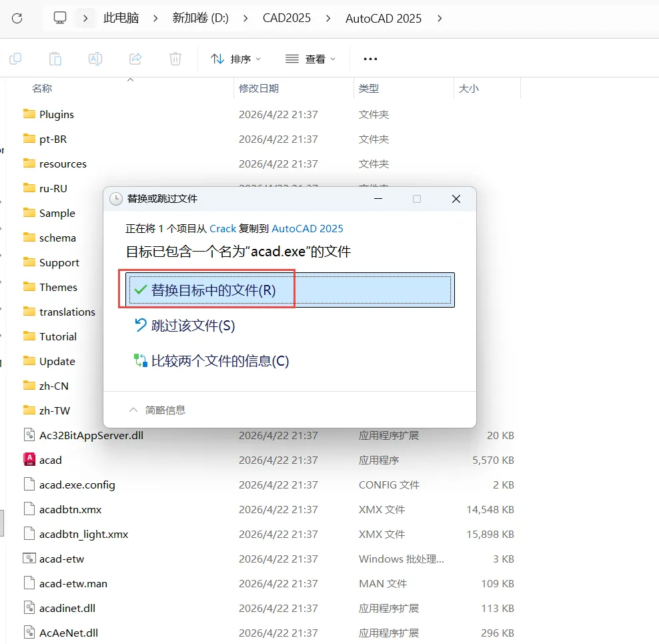Select the file name acadbtn.xmx

coord(71,509)
